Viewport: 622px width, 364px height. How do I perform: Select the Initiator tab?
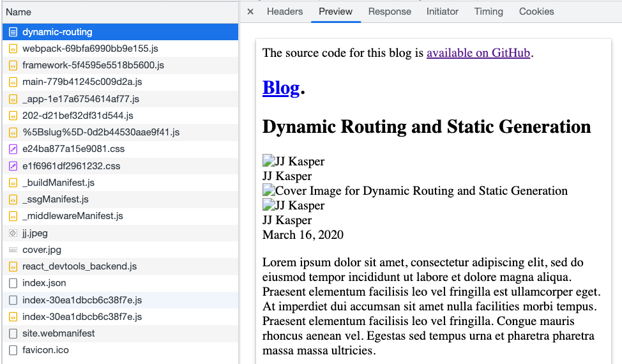[x=443, y=11]
